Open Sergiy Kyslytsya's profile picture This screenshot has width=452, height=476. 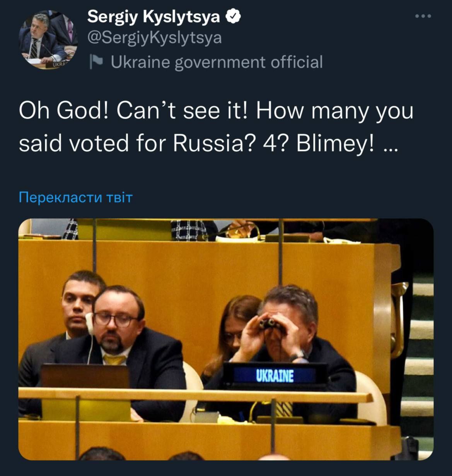[x=48, y=41]
